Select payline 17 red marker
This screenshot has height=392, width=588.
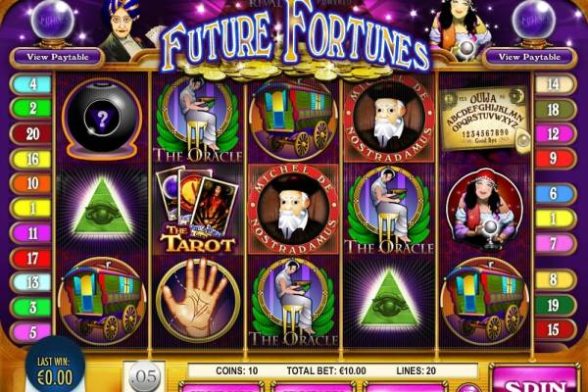pos(31,258)
